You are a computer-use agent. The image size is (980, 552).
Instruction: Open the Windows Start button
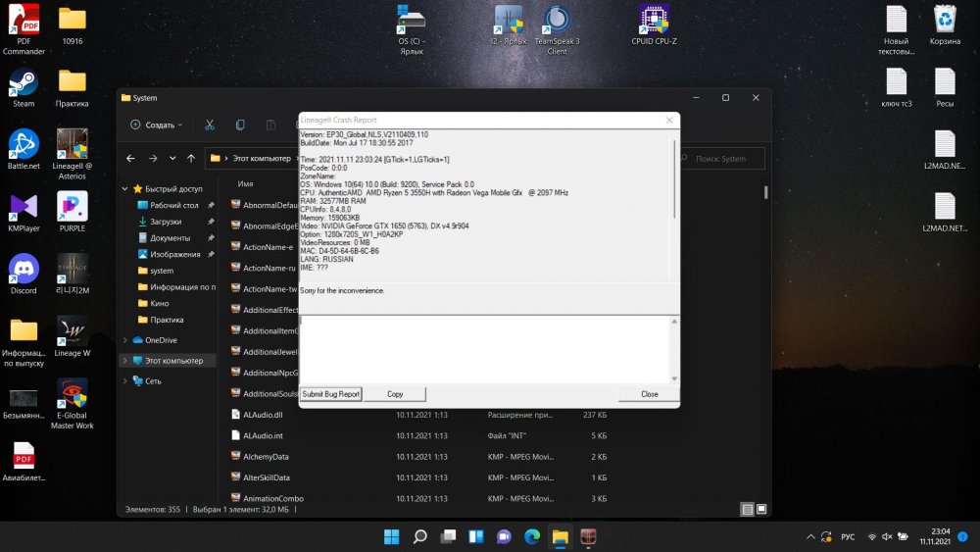[391, 536]
